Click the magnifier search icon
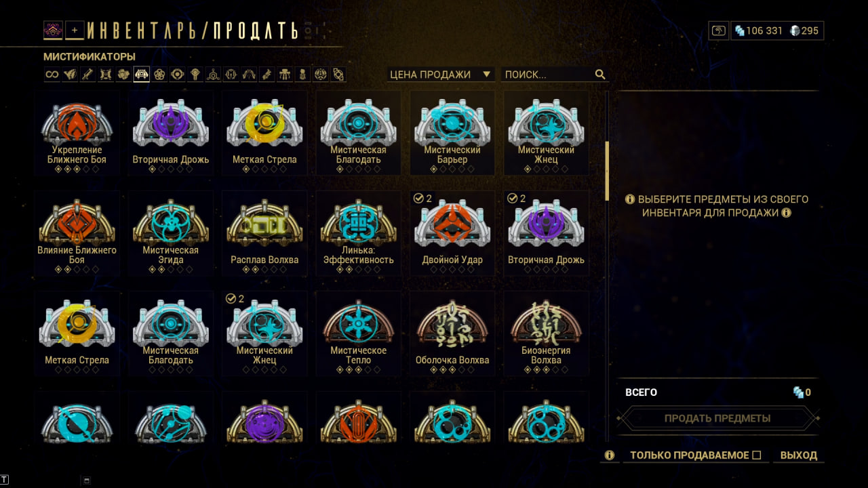868x488 pixels. coord(600,75)
